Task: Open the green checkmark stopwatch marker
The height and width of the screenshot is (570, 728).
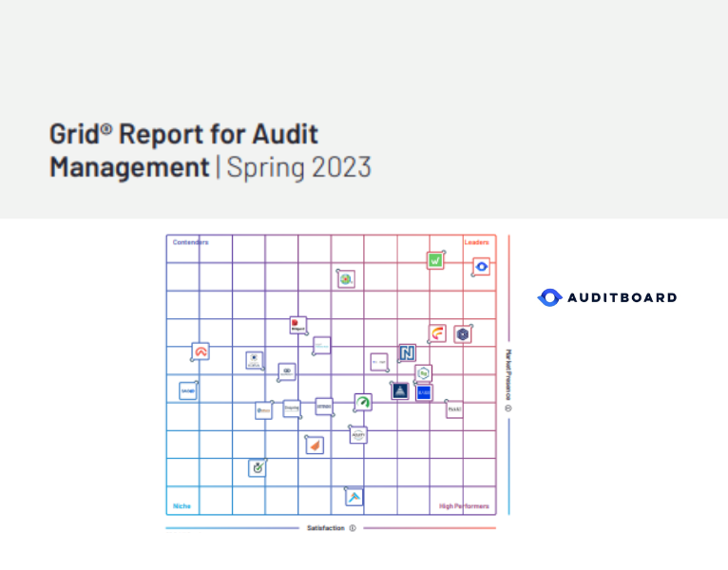Action: pyautogui.click(x=258, y=468)
